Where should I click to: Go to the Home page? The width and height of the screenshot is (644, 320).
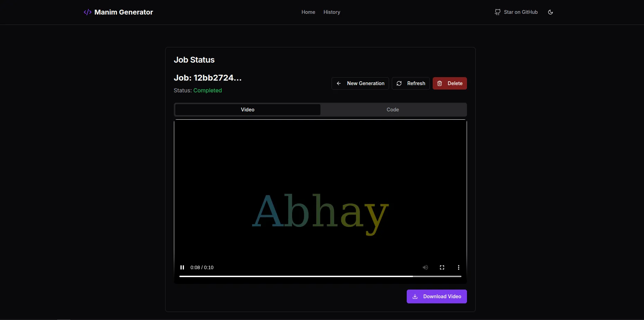pyautogui.click(x=308, y=12)
